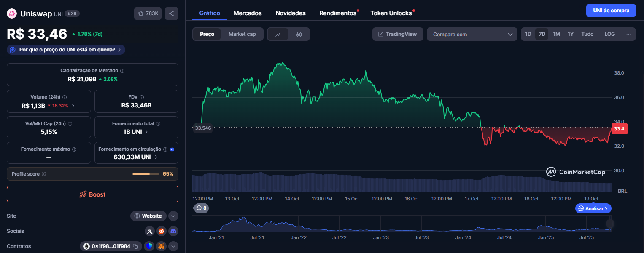
Task: Enable LOG scale on the chart
Action: [x=609, y=34]
